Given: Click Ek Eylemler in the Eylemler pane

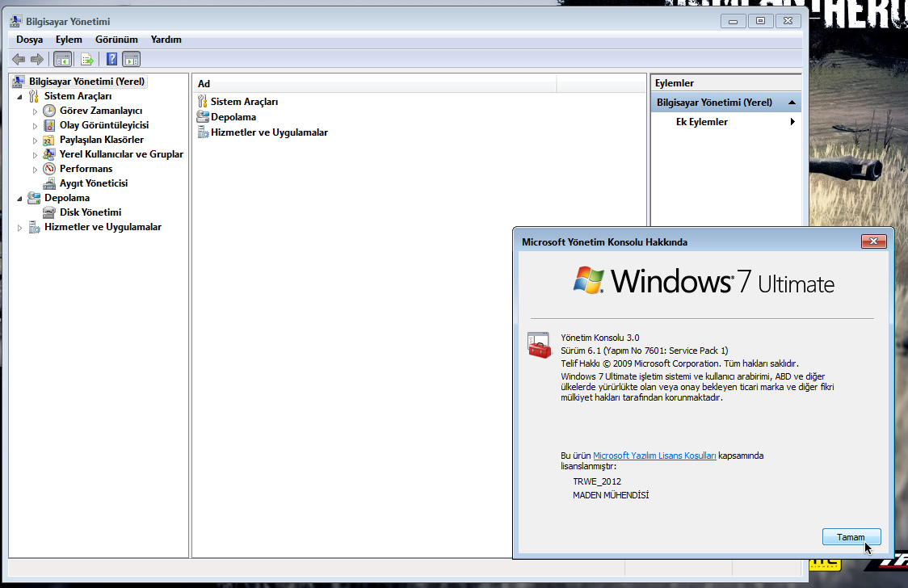Looking at the screenshot, I should coord(702,121).
